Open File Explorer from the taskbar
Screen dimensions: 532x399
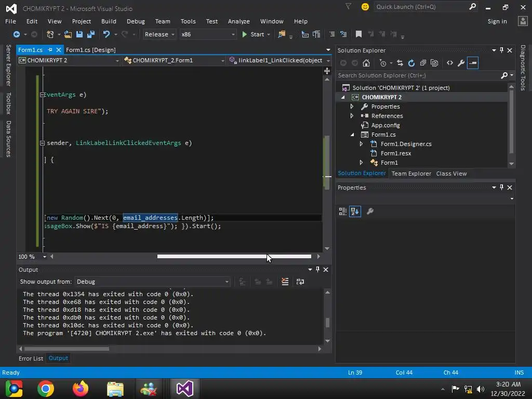(115, 389)
